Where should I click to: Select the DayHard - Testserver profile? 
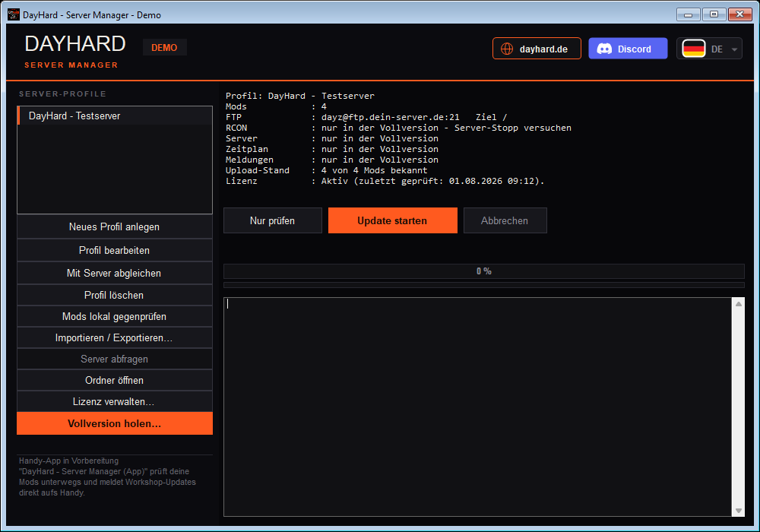click(115, 116)
